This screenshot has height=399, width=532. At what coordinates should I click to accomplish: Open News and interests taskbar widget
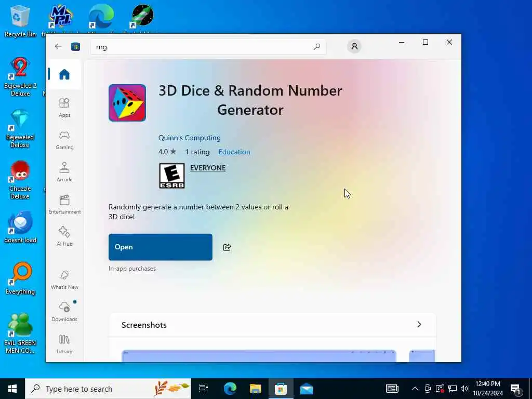[392, 389]
